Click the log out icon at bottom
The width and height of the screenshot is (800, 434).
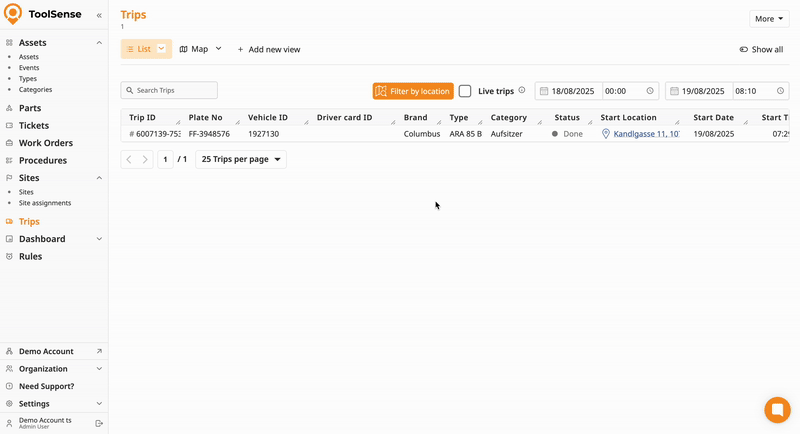tap(99, 423)
